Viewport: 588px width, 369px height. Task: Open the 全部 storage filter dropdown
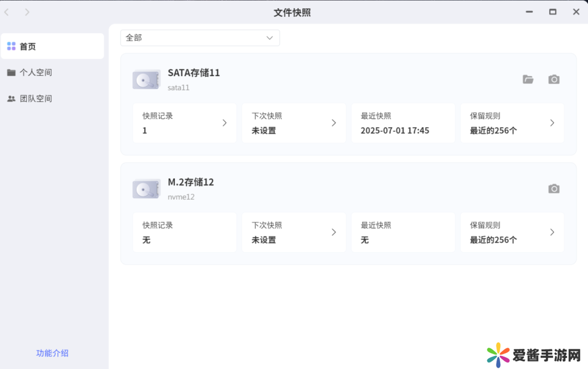200,38
